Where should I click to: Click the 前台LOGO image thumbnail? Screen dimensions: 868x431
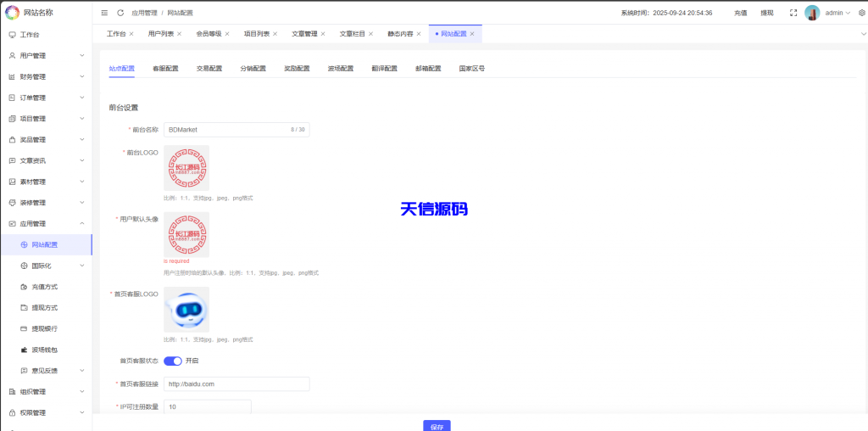186,167
